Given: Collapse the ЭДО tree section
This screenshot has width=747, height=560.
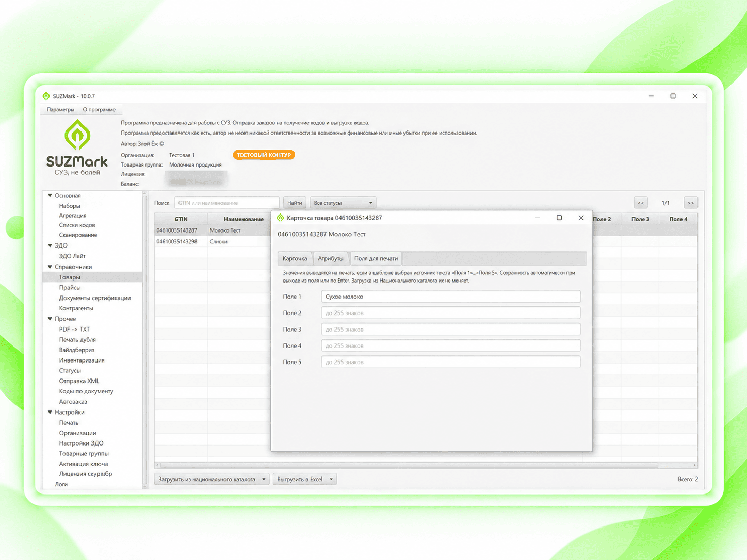Looking at the screenshot, I should (x=50, y=245).
